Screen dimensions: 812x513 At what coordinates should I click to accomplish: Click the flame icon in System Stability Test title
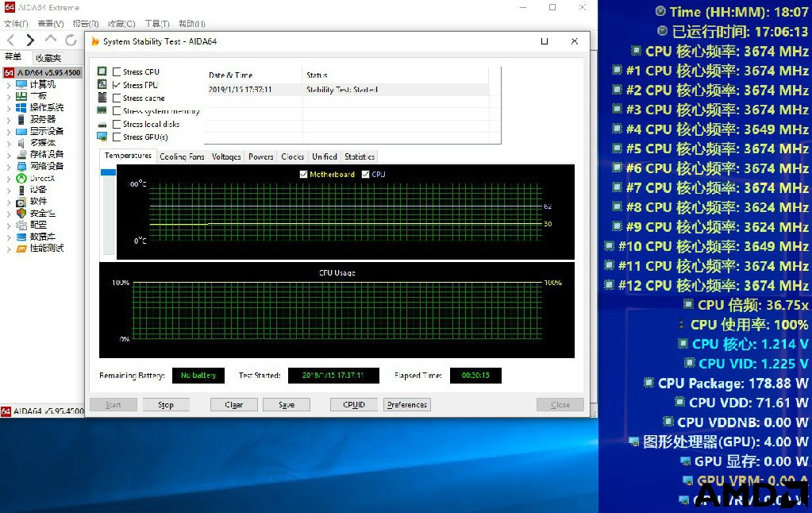pyautogui.click(x=95, y=41)
